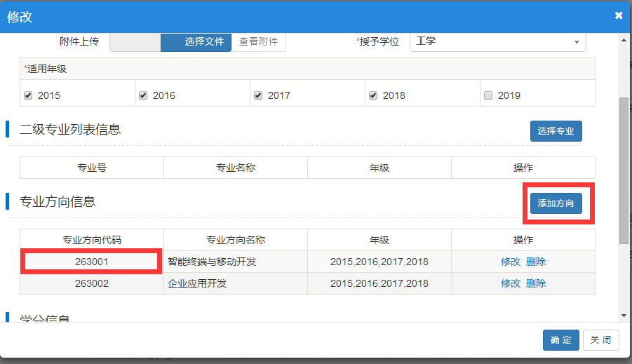632x364 pixels.
Task: Click 修改 link for 企业应用开发
Action: coord(510,283)
